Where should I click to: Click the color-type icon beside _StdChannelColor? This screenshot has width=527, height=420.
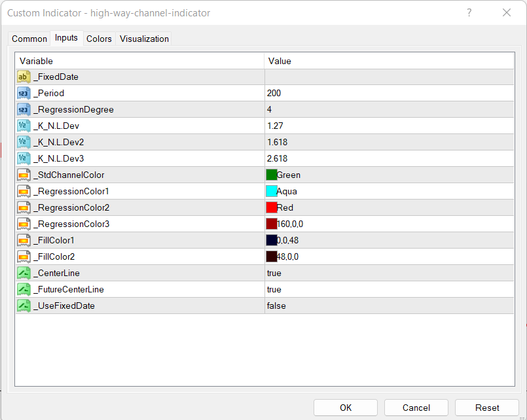tap(24, 175)
